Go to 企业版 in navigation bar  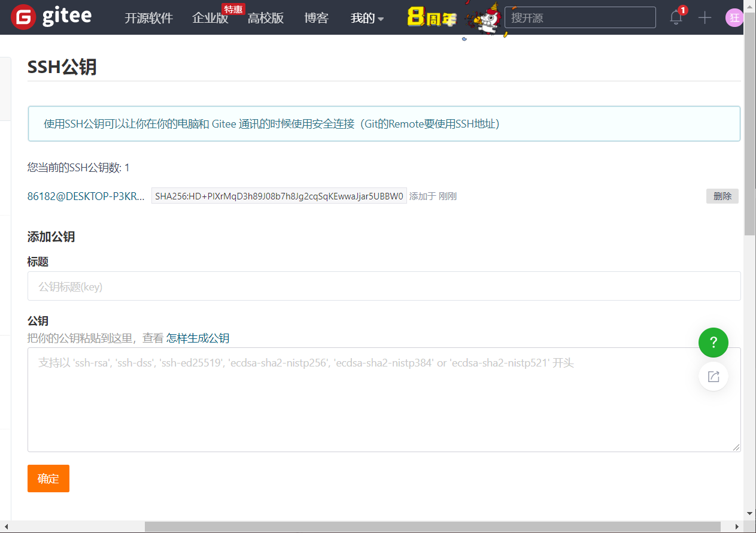[210, 18]
